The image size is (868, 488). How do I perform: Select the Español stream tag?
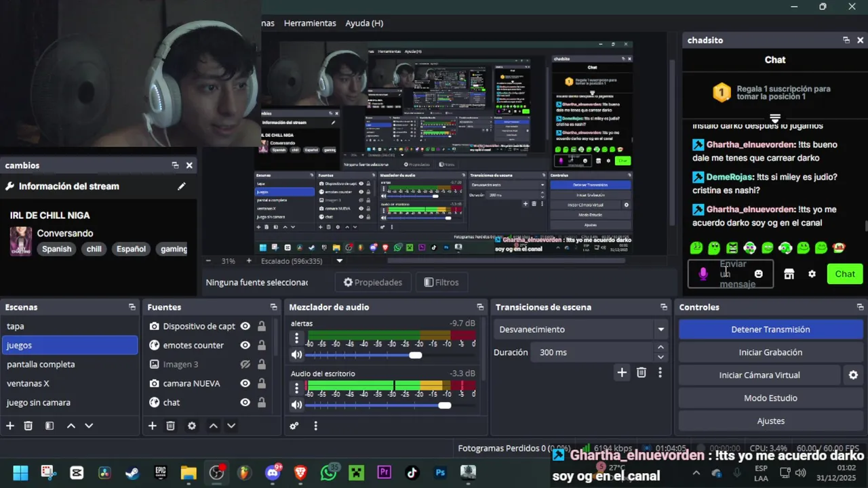[131, 249]
